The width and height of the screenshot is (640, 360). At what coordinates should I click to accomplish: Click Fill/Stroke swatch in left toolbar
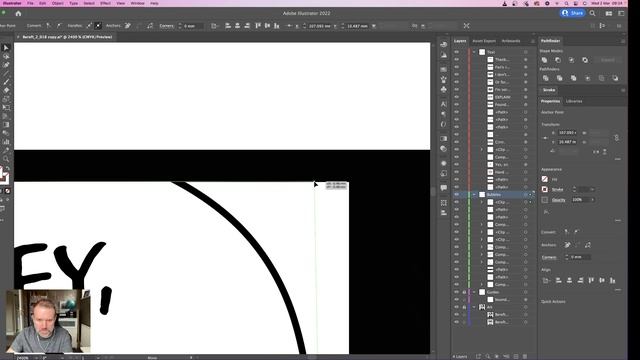[x=4, y=176]
